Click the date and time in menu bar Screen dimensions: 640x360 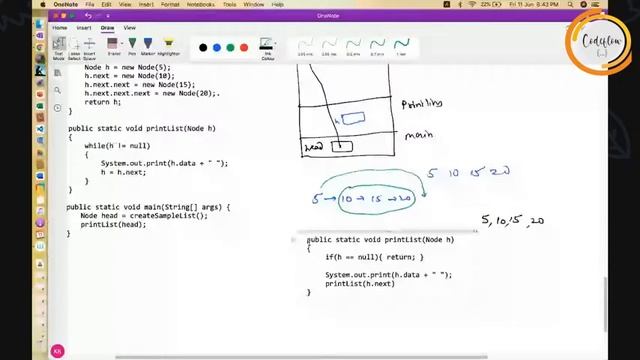click(534, 4)
